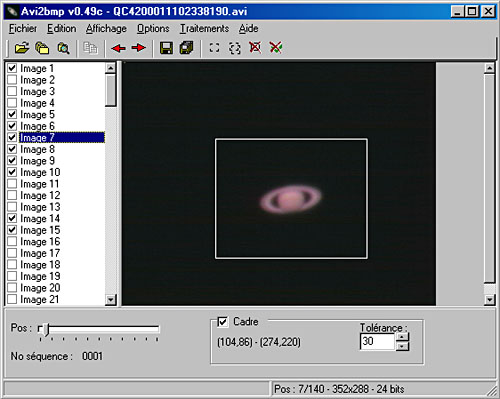The width and height of the screenshot is (500, 399).
Task: Uncheck the Image 6 checkbox
Action: pos(12,126)
